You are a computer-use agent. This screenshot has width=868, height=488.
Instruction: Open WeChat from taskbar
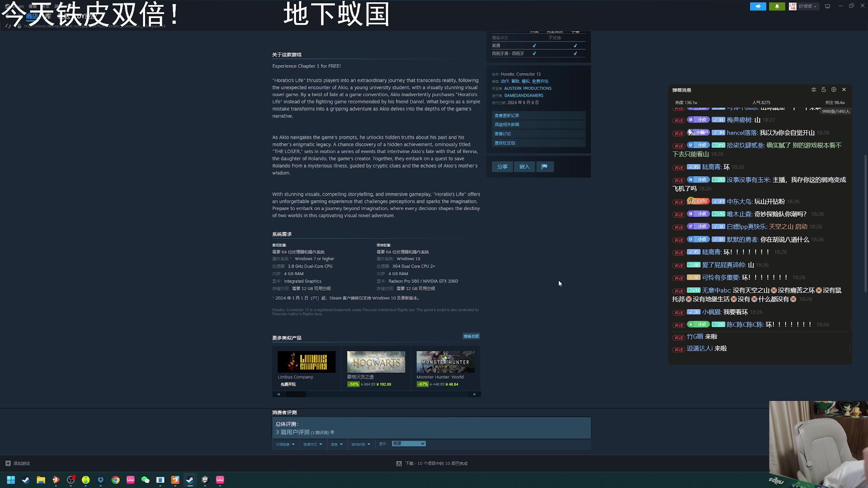click(145, 480)
